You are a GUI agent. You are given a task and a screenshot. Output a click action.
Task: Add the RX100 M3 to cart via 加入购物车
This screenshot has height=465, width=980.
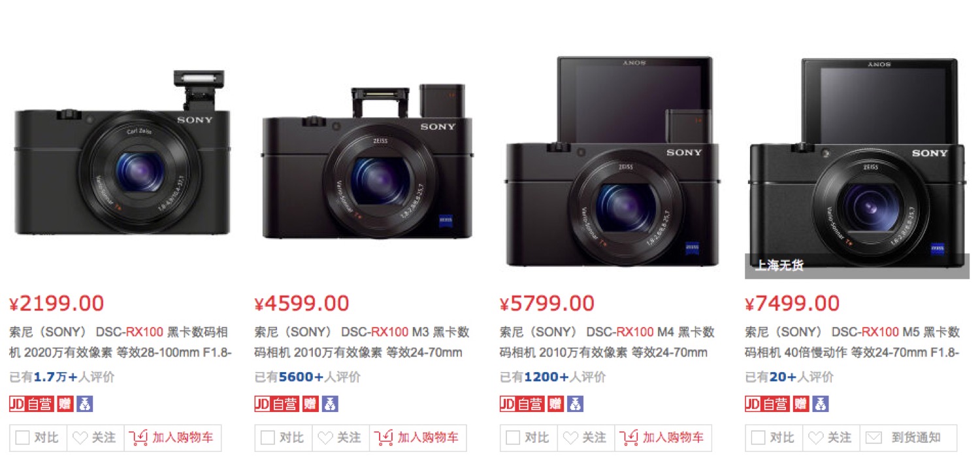pyautogui.click(x=418, y=438)
